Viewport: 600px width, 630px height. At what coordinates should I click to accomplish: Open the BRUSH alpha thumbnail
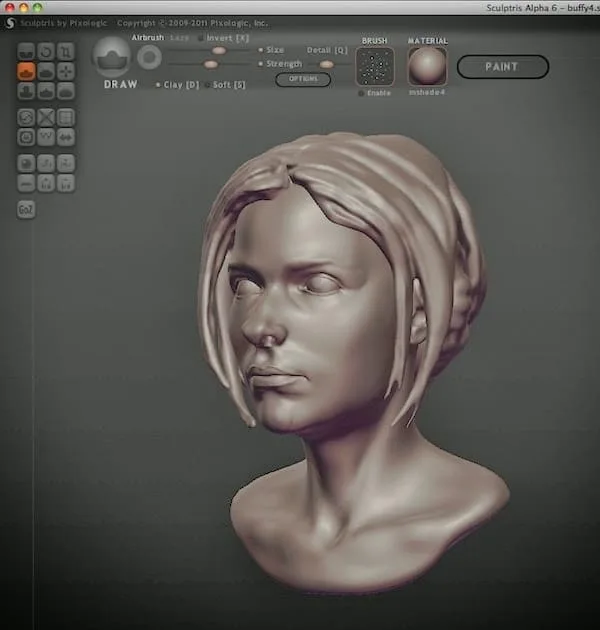pos(375,67)
